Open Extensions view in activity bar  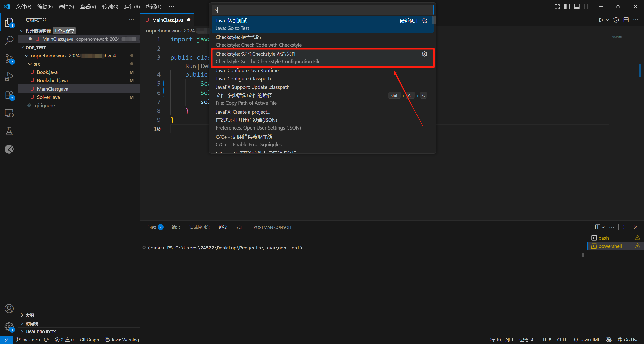(9, 95)
